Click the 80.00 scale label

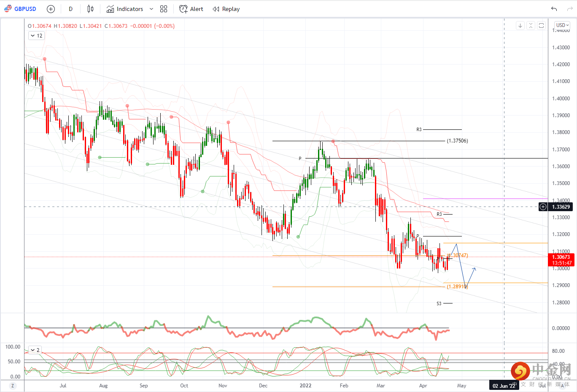[558, 351]
